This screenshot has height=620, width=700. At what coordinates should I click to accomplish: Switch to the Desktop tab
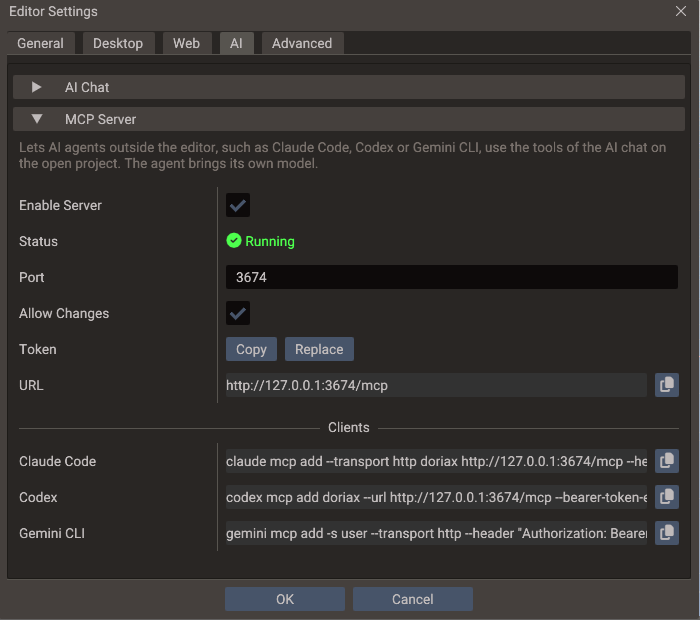(118, 43)
